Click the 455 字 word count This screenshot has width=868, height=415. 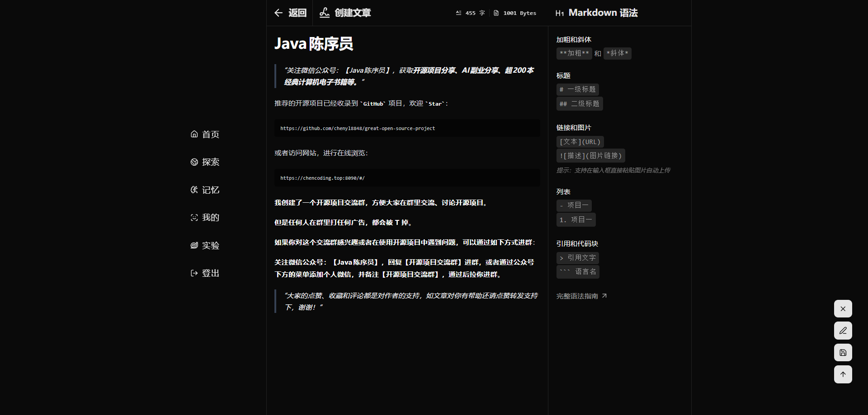(x=470, y=13)
